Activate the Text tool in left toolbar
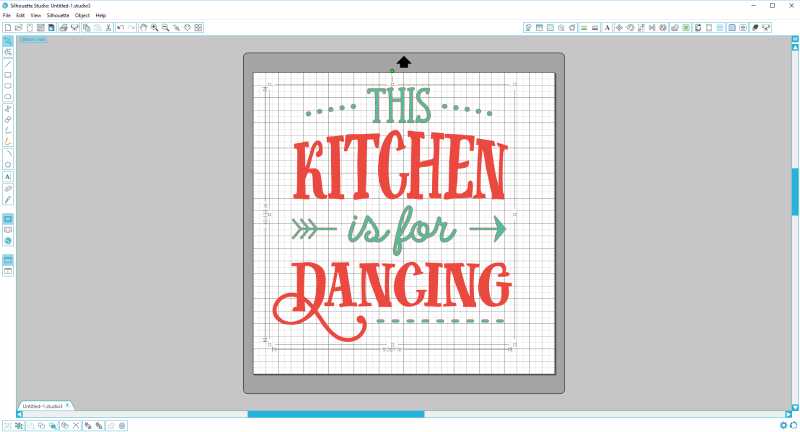Screen dimensions: 800x432 (8, 176)
